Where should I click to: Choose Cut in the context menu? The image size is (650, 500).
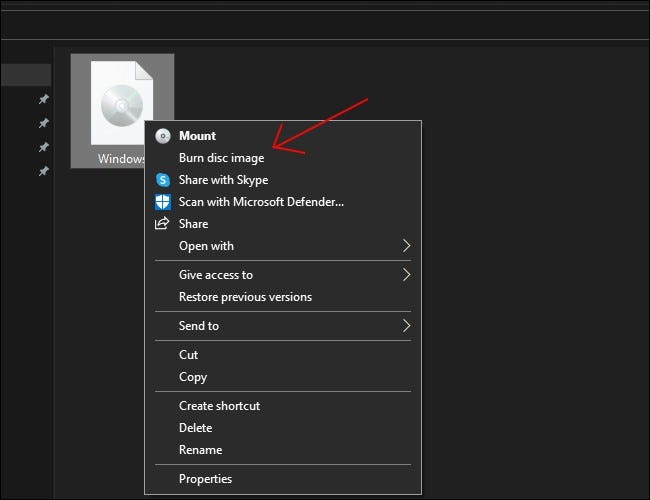[x=188, y=355]
